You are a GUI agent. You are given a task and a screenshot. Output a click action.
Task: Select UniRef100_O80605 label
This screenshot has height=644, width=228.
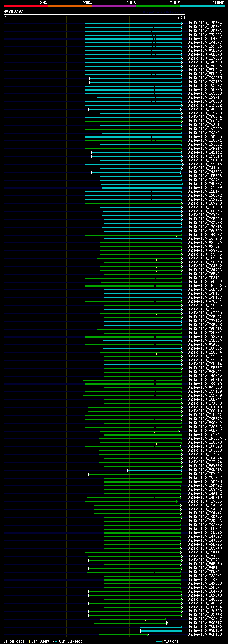pos(204,348)
